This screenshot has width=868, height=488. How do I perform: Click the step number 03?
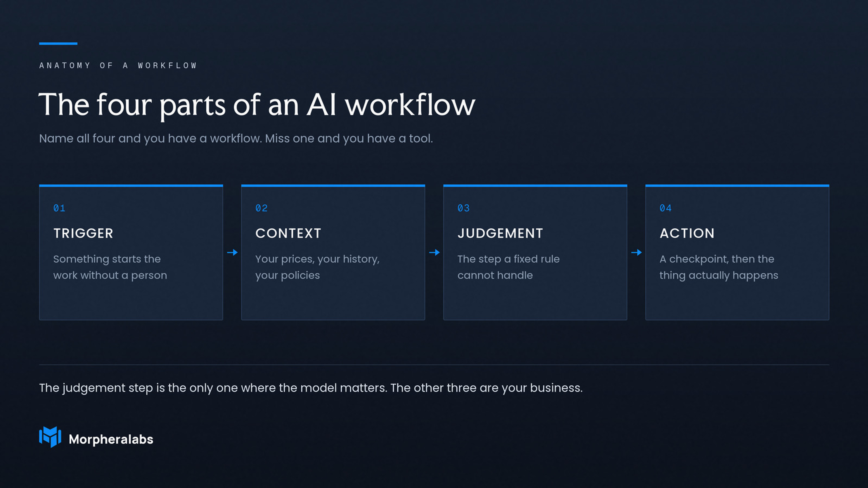[463, 208]
